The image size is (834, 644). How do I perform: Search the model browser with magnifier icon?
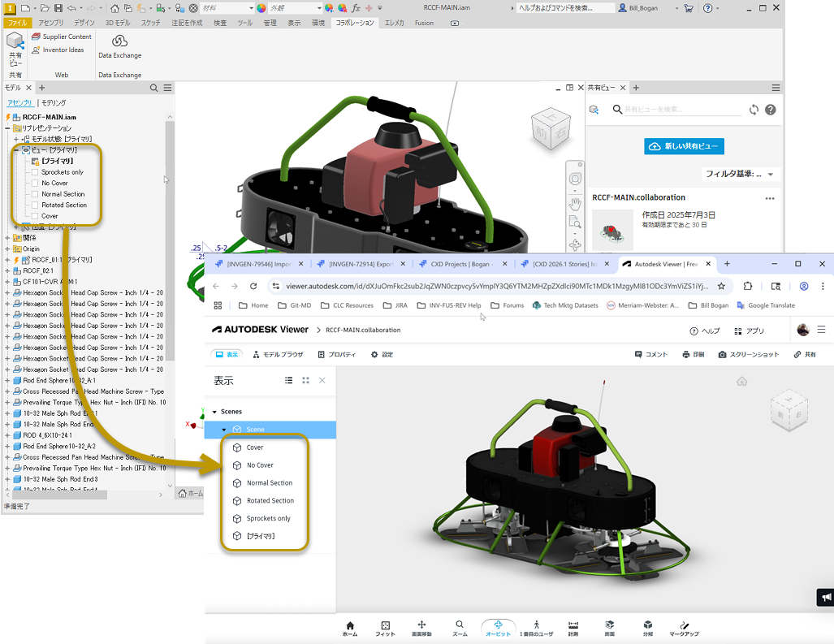tap(153, 88)
